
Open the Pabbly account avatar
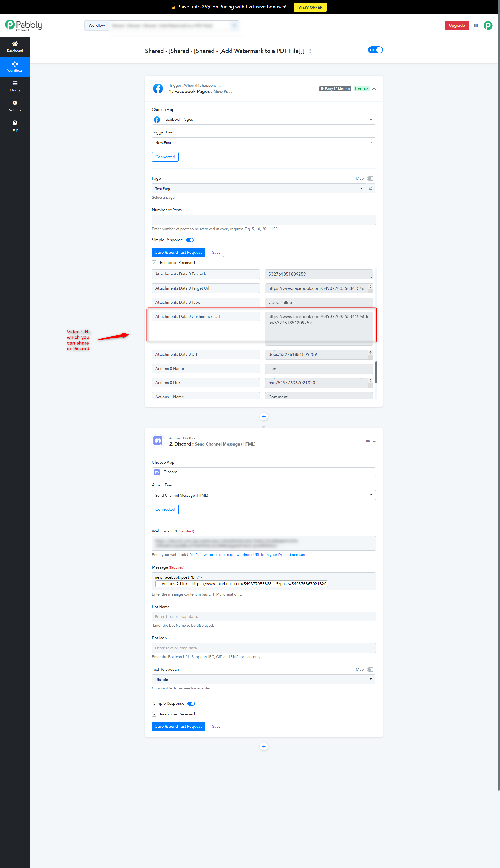488,25
